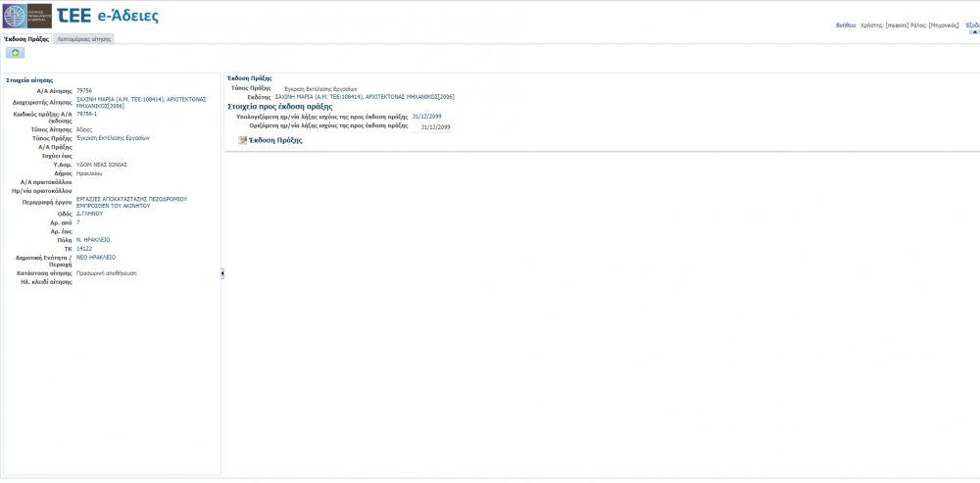Click the Προσωρινή αποθήκευση status text
The height and width of the screenshot is (483, 980).
pyautogui.click(x=107, y=272)
